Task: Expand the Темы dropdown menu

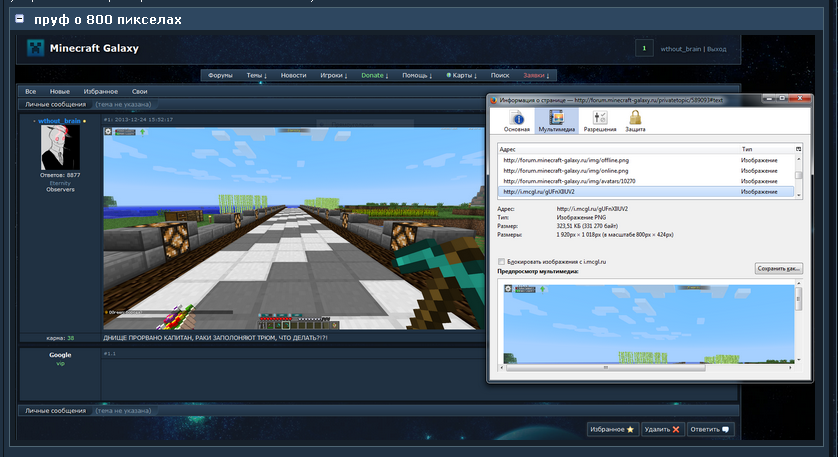Action: pyautogui.click(x=256, y=75)
